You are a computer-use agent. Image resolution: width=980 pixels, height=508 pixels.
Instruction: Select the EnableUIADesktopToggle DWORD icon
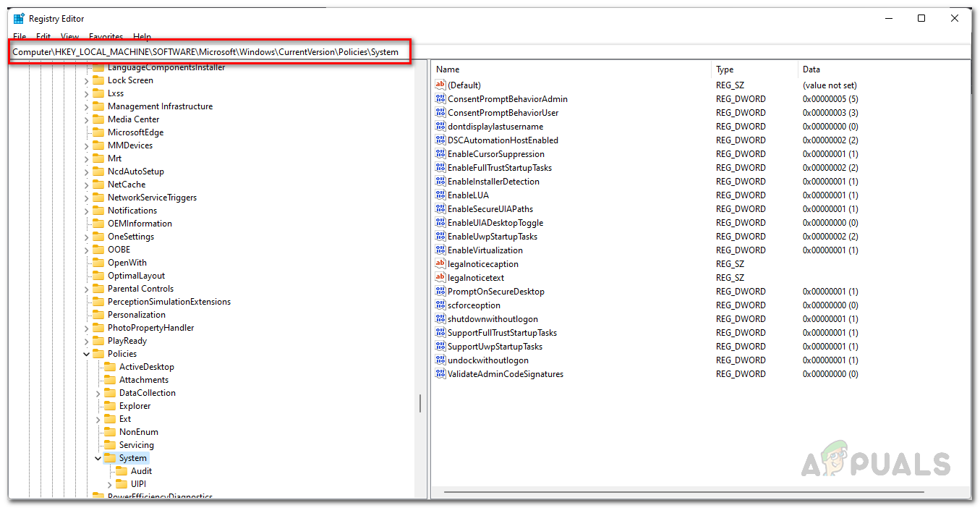pyautogui.click(x=440, y=222)
